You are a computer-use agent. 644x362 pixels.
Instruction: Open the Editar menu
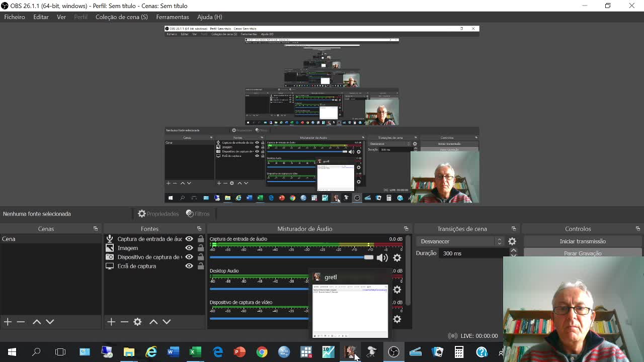41,17
